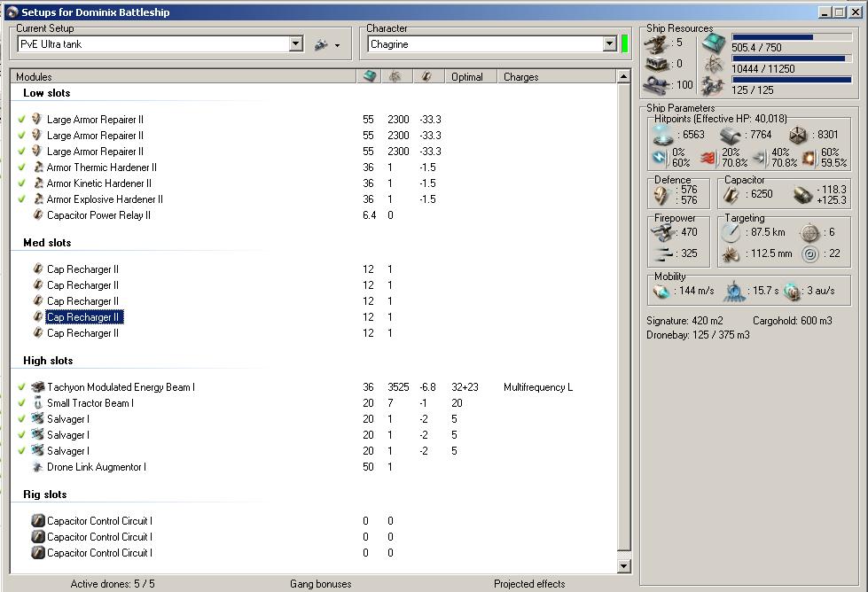The width and height of the screenshot is (868, 592).
Task: Click the CPU column header icon
Action: point(369,76)
